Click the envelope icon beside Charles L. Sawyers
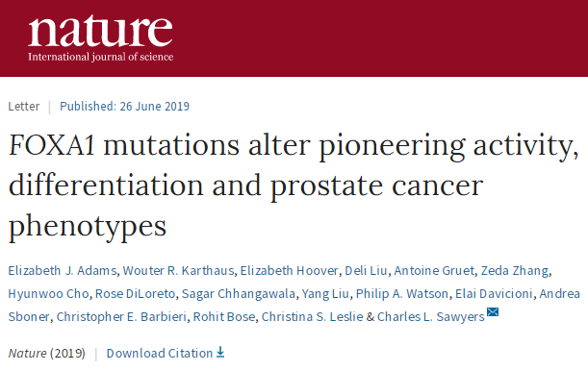The width and height of the screenshot is (588, 371). click(493, 311)
